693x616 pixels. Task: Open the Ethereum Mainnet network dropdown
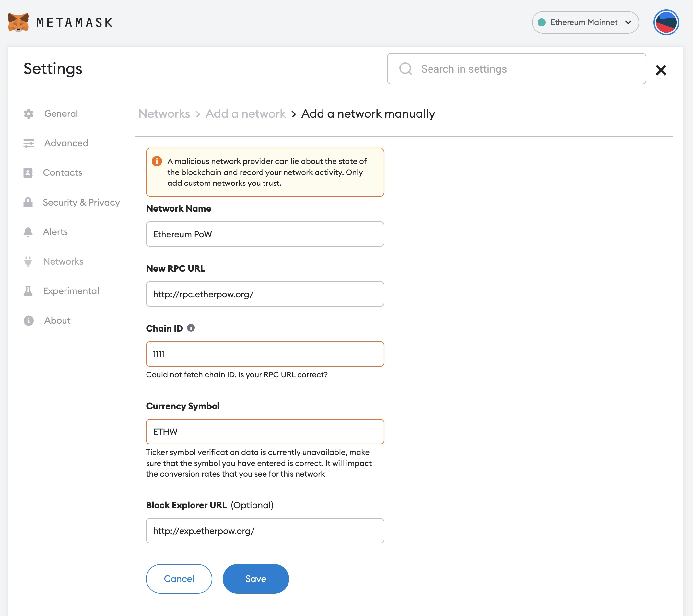coord(584,22)
